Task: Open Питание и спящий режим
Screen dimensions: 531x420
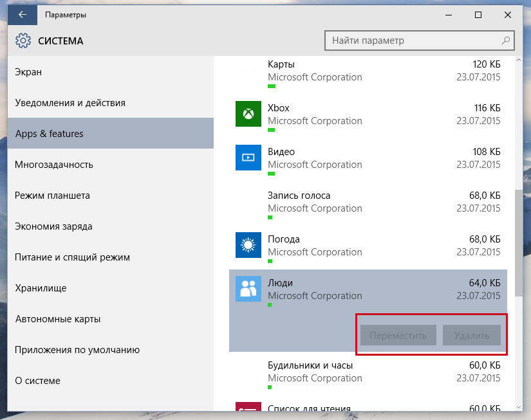Action: tap(111, 257)
